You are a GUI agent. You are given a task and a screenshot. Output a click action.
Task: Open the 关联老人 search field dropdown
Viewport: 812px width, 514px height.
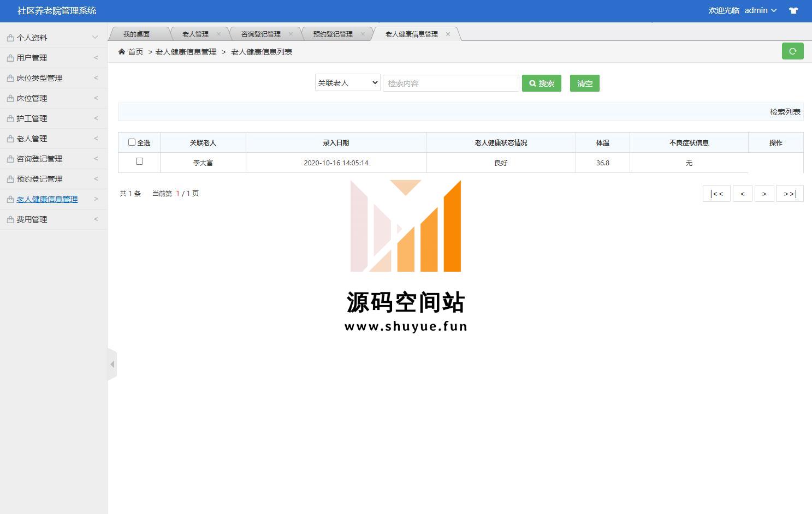click(347, 83)
